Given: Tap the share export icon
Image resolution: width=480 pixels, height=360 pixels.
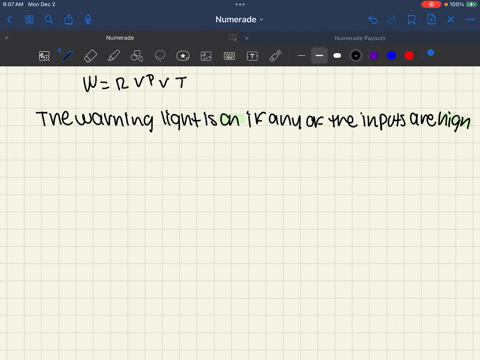Looking at the screenshot, I should (x=68, y=20).
